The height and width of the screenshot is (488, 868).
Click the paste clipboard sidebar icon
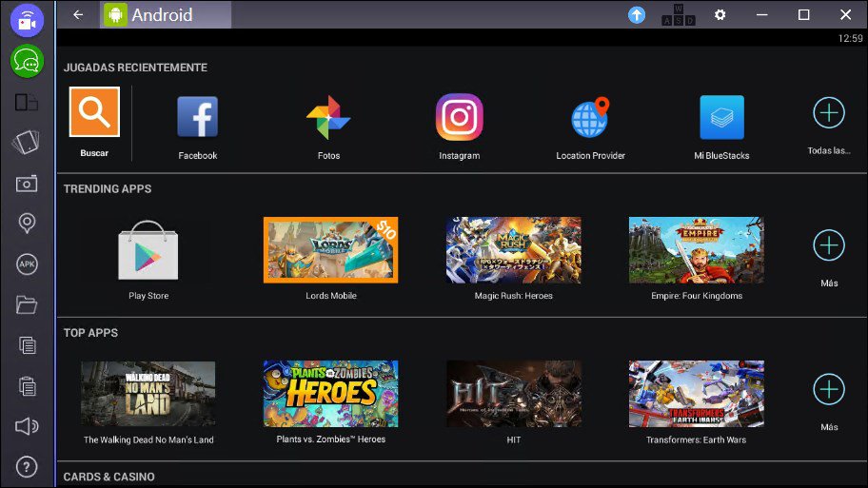pos(27,385)
